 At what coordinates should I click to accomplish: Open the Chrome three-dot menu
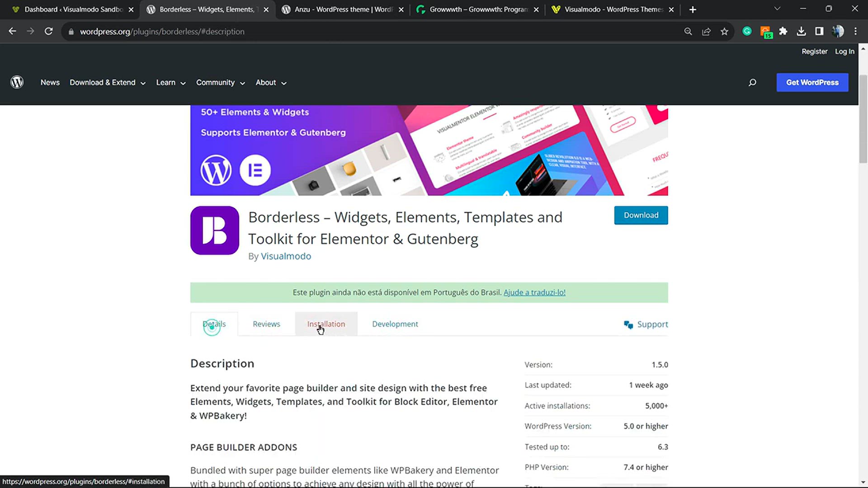coord(855,31)
